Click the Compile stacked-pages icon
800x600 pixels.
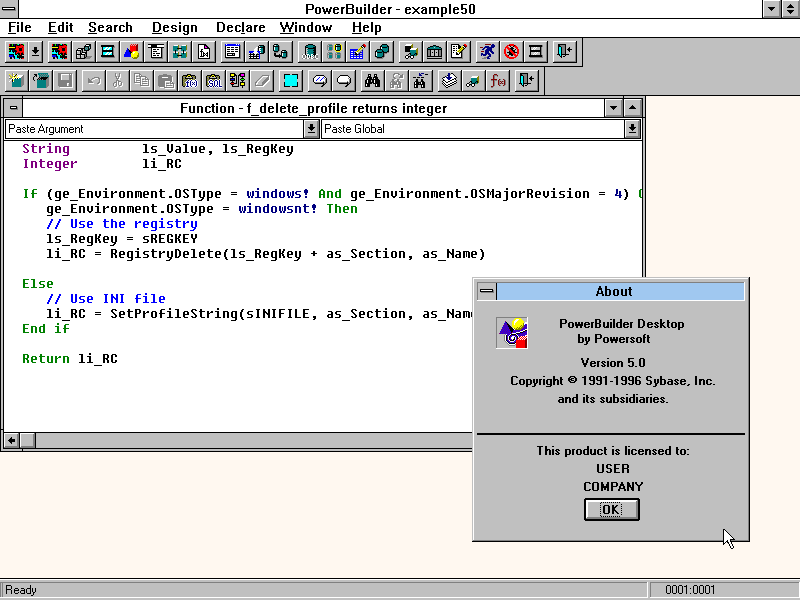449,81
